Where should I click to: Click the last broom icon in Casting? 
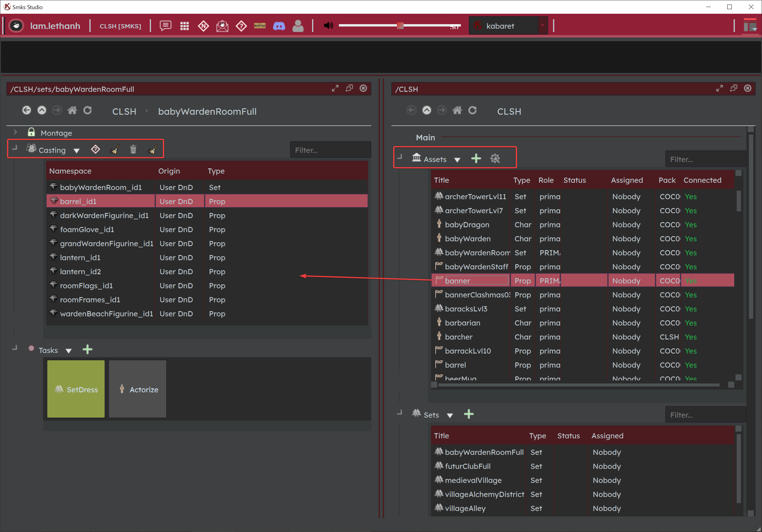(152, 150)
